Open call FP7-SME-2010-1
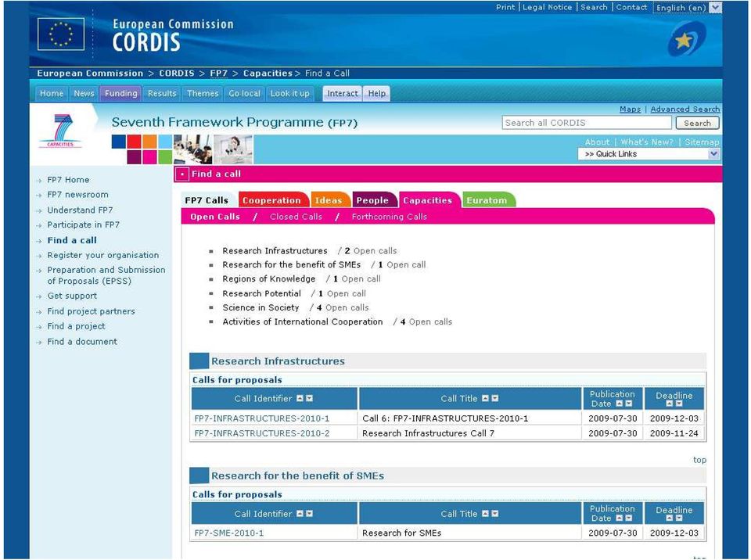Image resolution: width=751 pixels, height=560 pixels. point(229,533)
